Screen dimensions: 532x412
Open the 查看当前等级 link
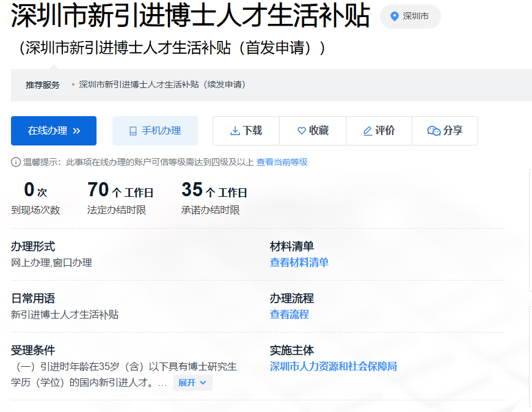[x=282, y=162]
